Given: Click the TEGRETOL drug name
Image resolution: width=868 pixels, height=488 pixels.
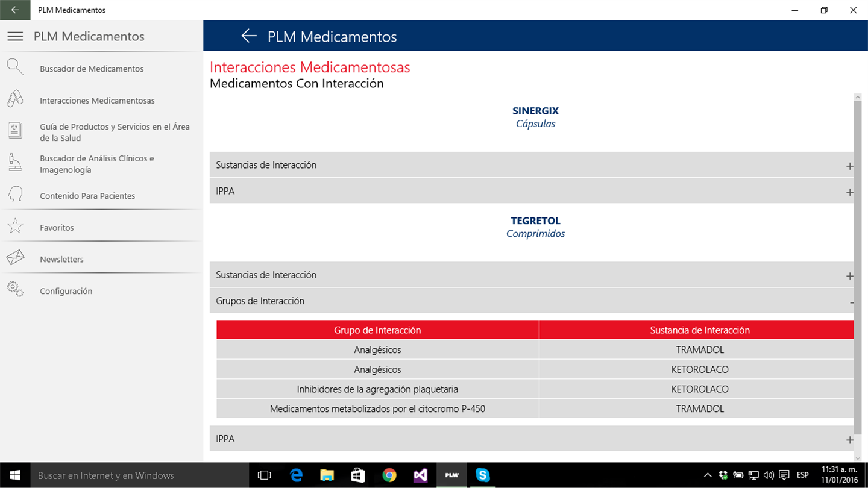Looking at the screenshot, I should tap(535, 221).
